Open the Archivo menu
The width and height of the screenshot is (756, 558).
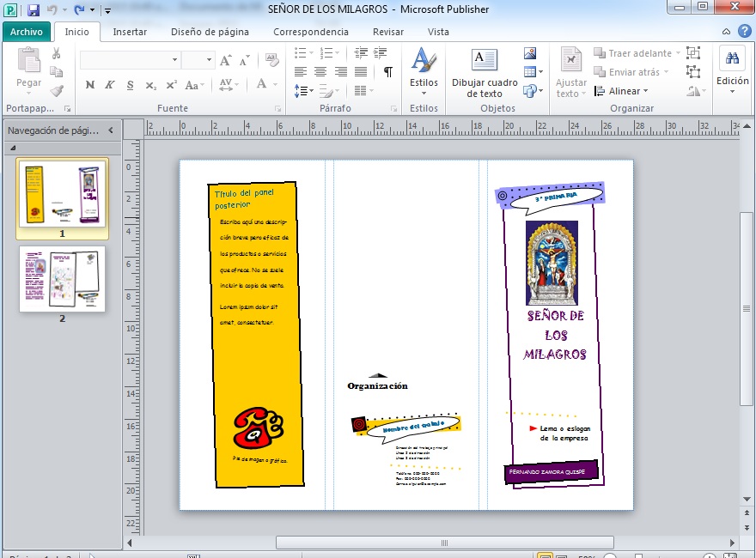click(x=26, y=32)
